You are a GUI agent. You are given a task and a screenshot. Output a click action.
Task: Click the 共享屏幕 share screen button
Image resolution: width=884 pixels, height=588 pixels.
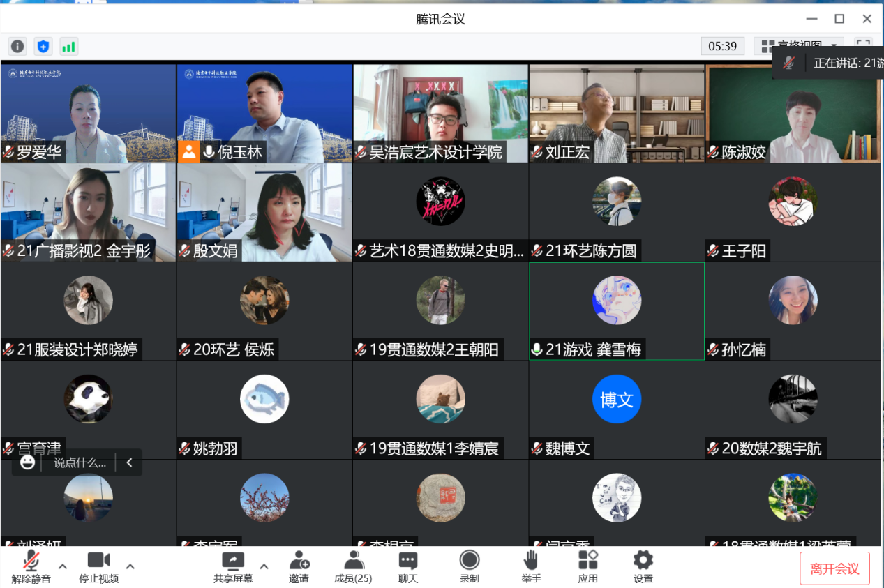[233, 566]
